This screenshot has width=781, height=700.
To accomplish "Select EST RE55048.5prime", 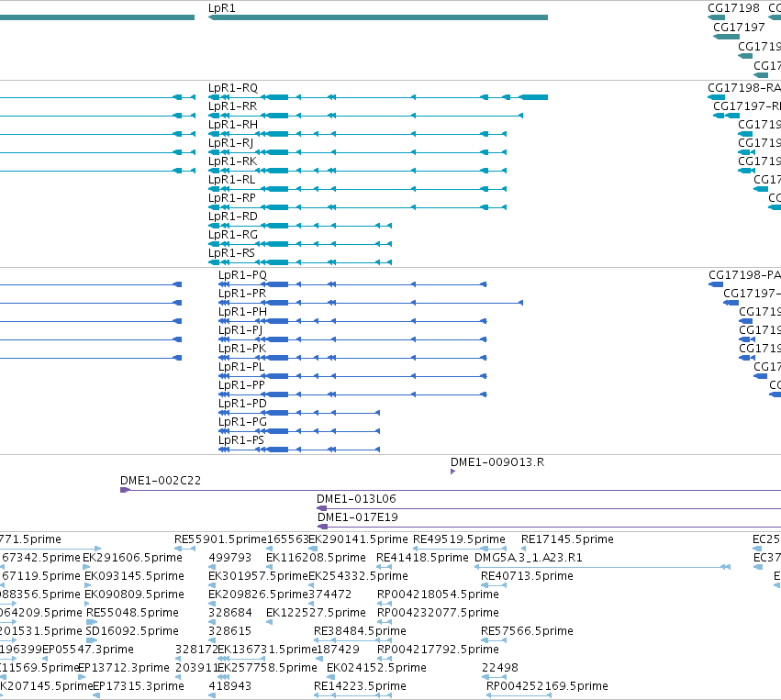I will coord(132,613).
